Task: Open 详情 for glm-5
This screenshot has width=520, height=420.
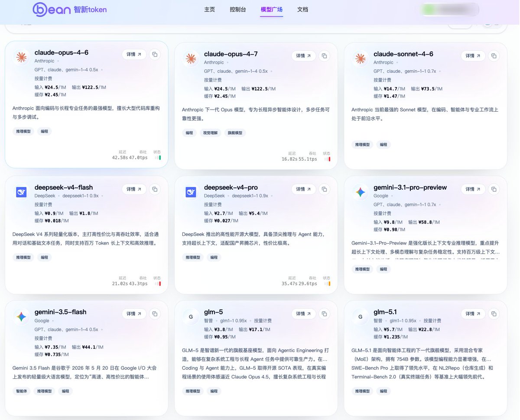Action: (x=303, y=314)
